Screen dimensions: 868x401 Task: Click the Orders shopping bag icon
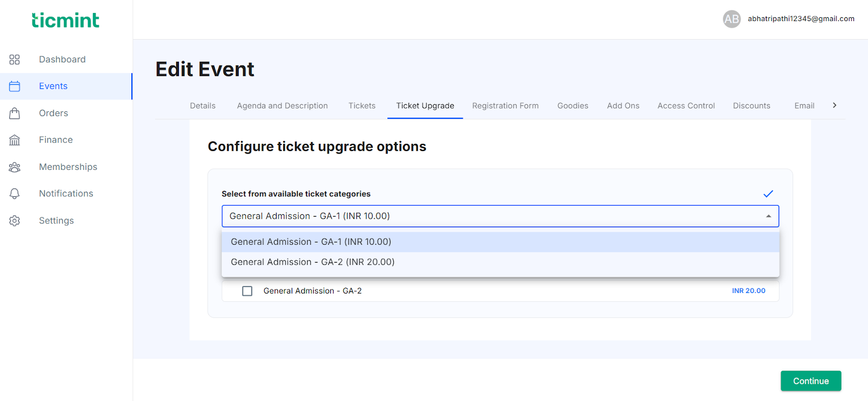tap(15, 113)
